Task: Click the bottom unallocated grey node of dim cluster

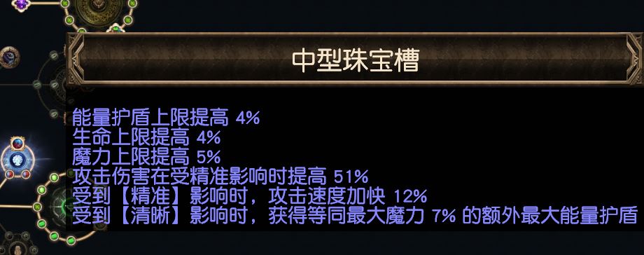Action: click(x=54, y=113)
